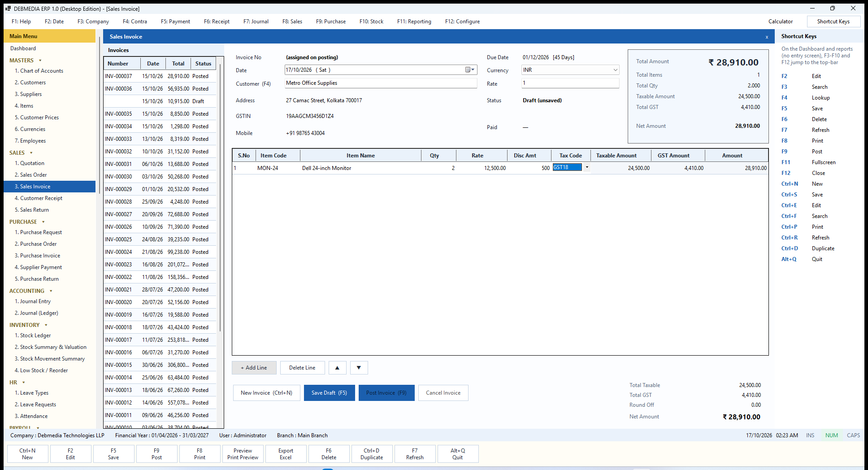Select invoice INV-000036 in the list
868x470 pixels.
[160, 89]
